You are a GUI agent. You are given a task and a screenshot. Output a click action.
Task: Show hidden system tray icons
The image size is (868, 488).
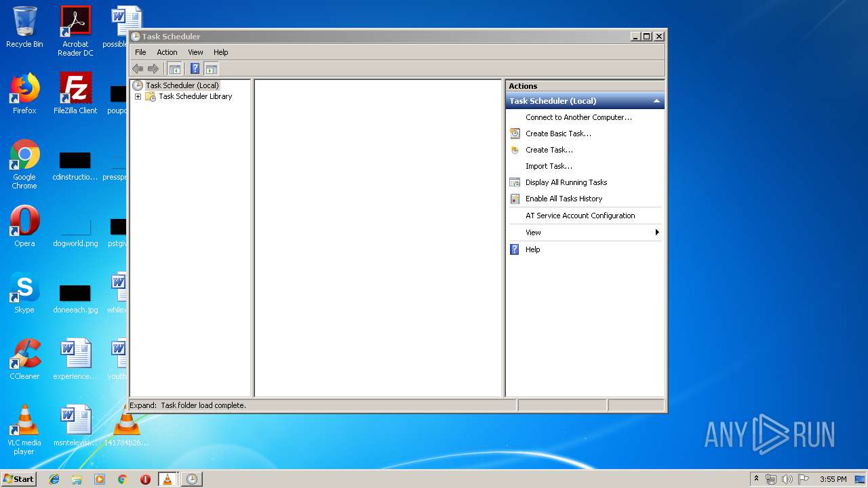coord(756,479)
